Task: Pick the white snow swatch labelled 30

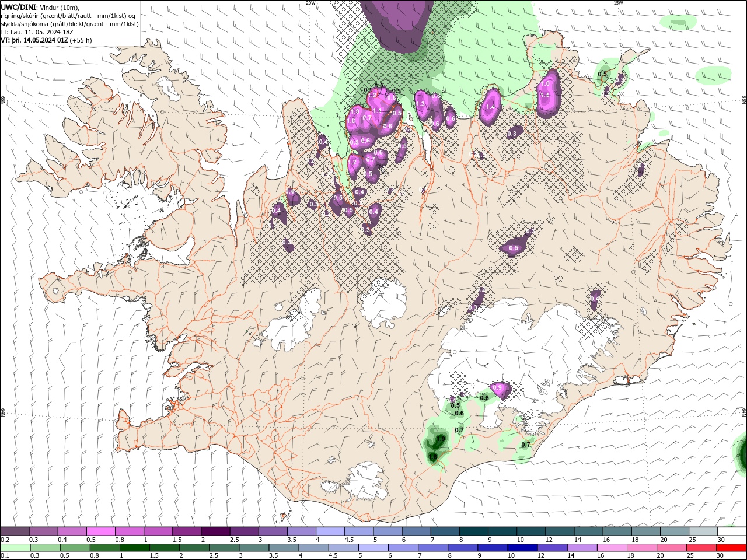Action: pyautogui.click(x=732, y=531)
